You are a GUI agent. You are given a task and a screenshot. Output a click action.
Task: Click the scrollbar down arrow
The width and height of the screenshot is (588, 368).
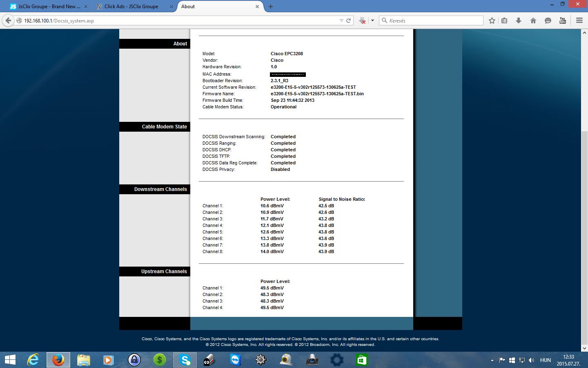(x=584, y=348)
